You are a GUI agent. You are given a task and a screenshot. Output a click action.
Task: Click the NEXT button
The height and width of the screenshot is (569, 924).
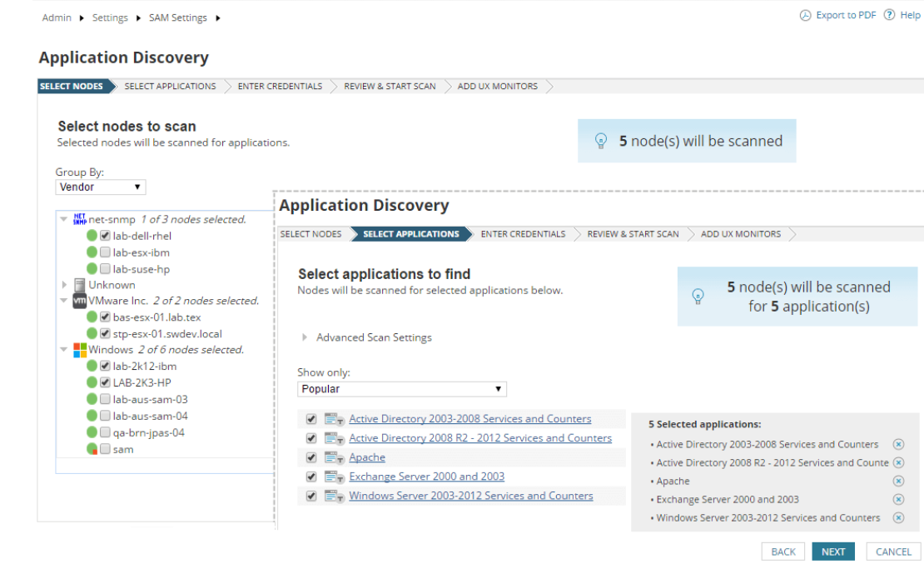[x=833, y=552]
